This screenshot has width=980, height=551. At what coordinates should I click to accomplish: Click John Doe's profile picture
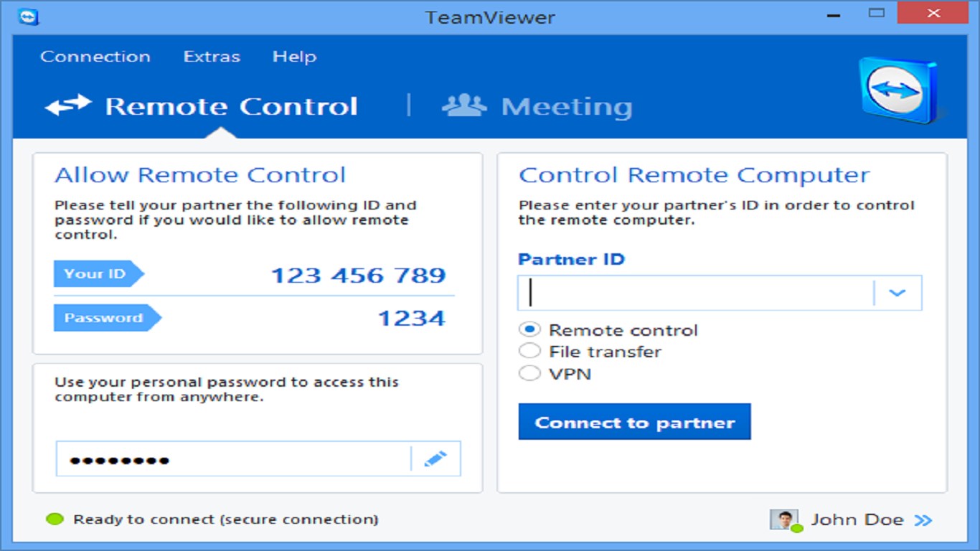point(784,519)
